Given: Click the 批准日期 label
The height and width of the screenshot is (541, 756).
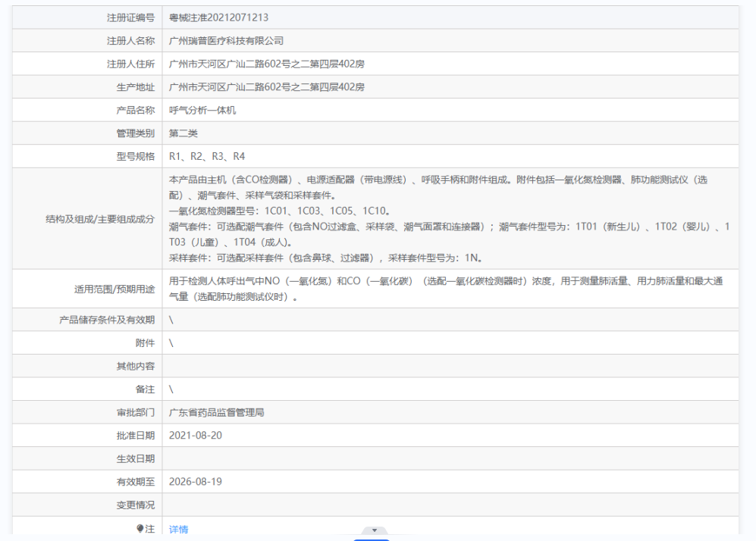Looking at the screenshot, I should pyautogui.click(x=136, y=436).
